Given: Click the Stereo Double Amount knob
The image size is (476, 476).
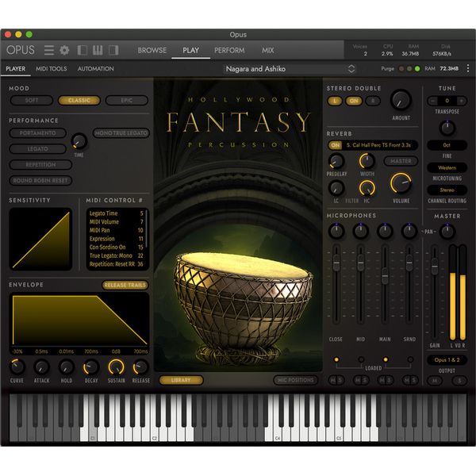Looking at the screenshot, I should (x=401, y=100).
